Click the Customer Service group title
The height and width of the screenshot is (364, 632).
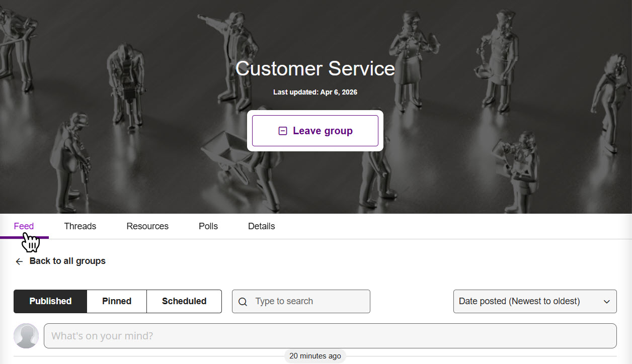click(x=315, y=68)
